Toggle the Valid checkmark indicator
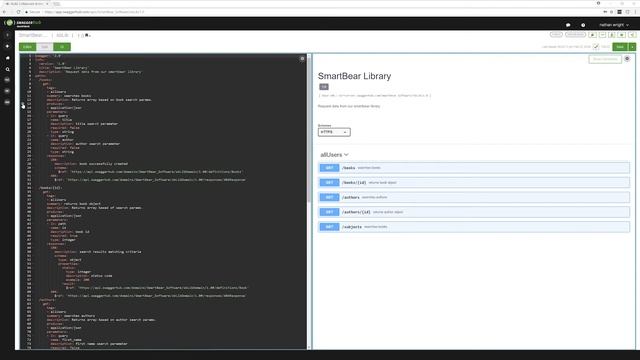Viewport: 640px width, 360px height. coord(596,47)
